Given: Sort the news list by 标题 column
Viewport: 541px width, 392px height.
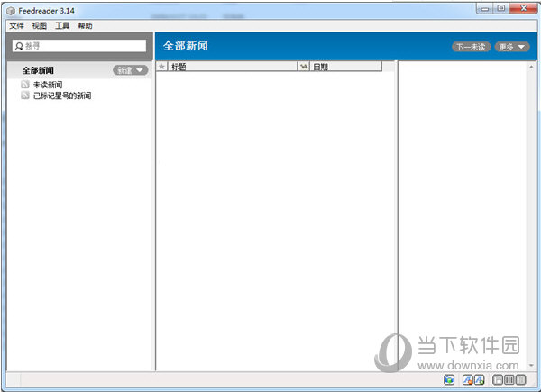Looking at the screenshot, I should pyautogui.click(x=233, y=66).
